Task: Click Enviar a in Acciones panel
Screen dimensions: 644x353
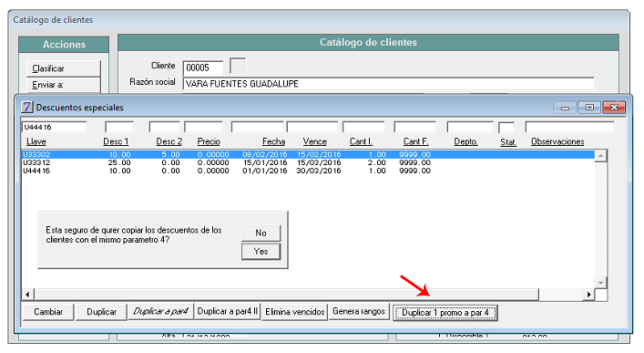Action: point(63,85)
